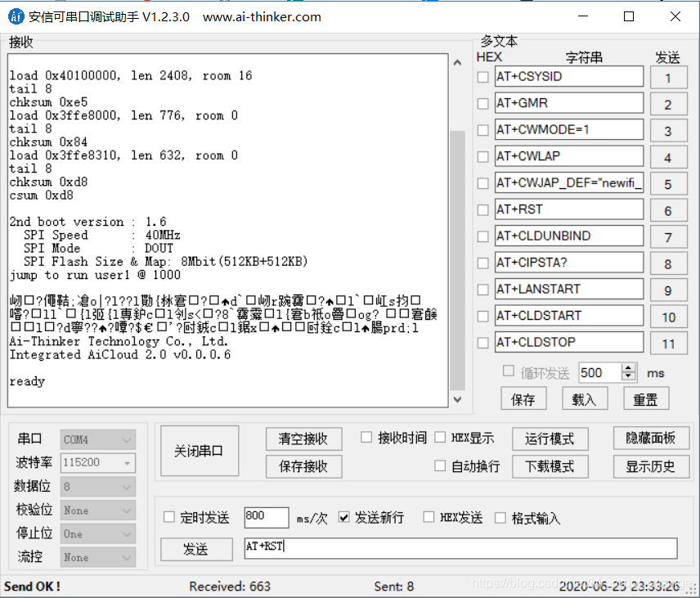Tick the HEX checkbox for AT+CLDSTOP
Screen dimensions: 700x598
[482, 343]
